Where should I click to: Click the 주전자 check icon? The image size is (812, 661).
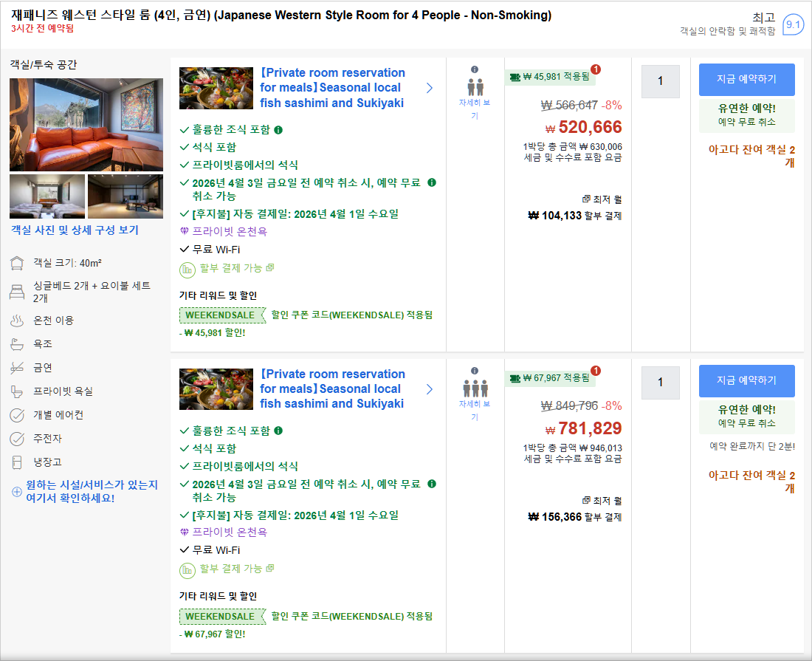point(17,439)
